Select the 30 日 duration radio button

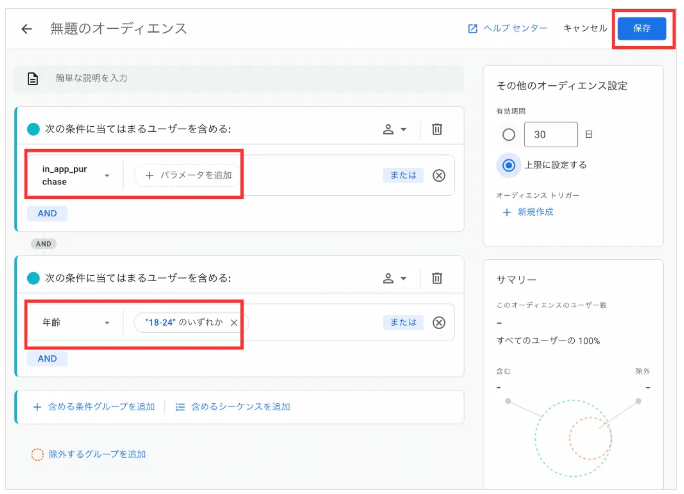coord(509,134)
